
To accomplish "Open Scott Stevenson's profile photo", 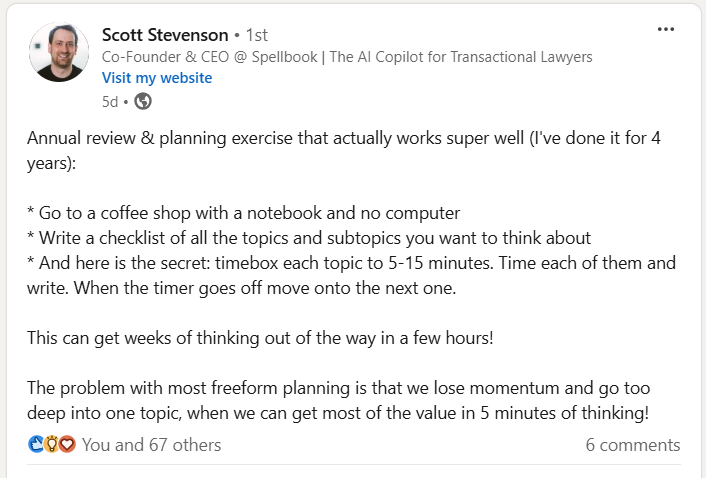I will tap(59, 52).
